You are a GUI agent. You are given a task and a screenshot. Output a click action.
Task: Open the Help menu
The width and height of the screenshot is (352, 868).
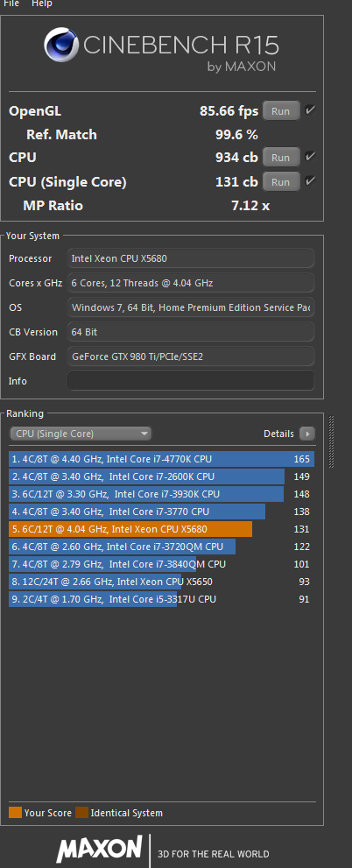(41, 4)
